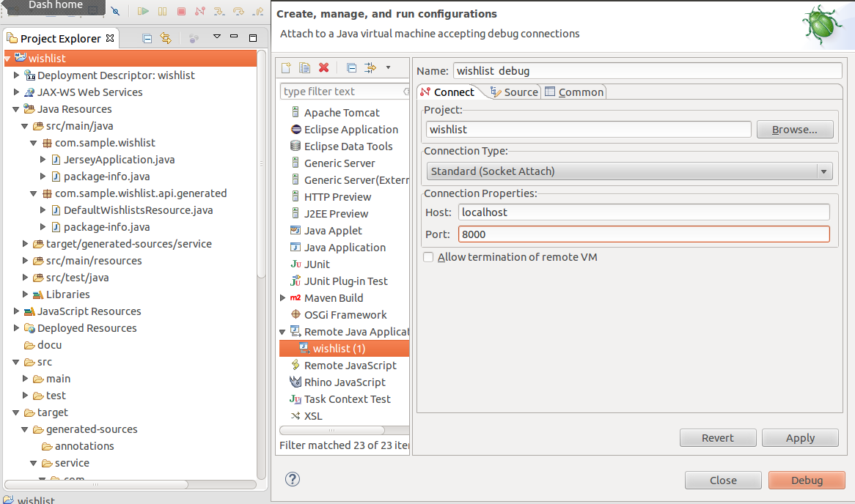
Task: Click the configuration list horizontal scrollbar
Action: (x=332, y=431)
